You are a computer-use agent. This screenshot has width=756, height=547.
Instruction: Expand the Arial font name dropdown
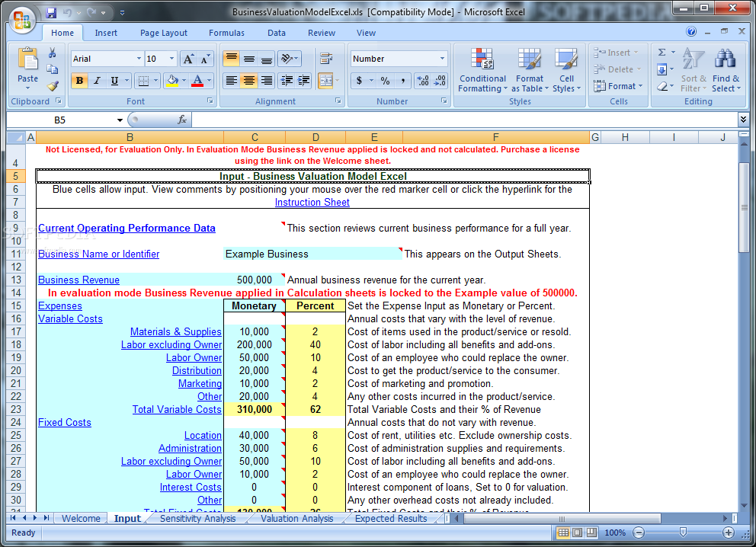click(x=139, y=59)
